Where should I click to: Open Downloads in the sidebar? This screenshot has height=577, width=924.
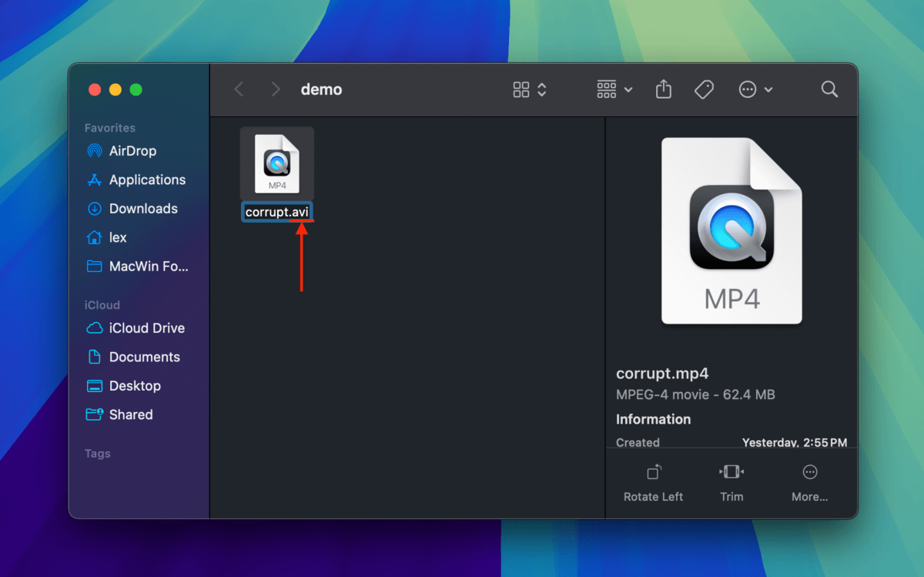139,209
